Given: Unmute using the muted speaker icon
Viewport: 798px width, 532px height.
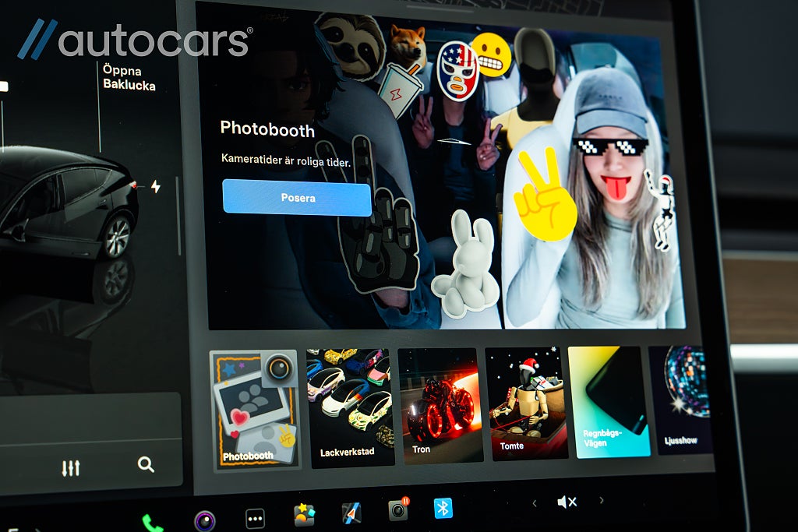Looking at the screenshot, I should click(567, 502).
